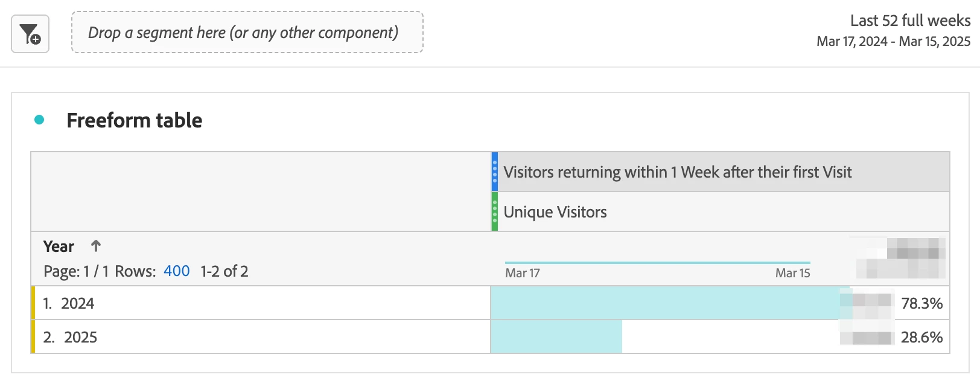Viewport: 980px width, 383px height.
Task: Click the Mar 17 to Mar 15 sparkline
Action: tap(657, 263)
